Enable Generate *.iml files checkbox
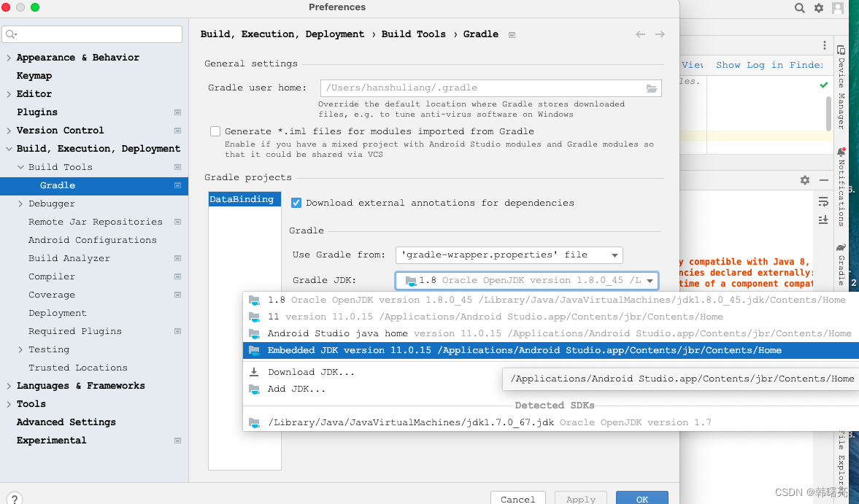This screenshot has height=504, width=859. point(215,131)
